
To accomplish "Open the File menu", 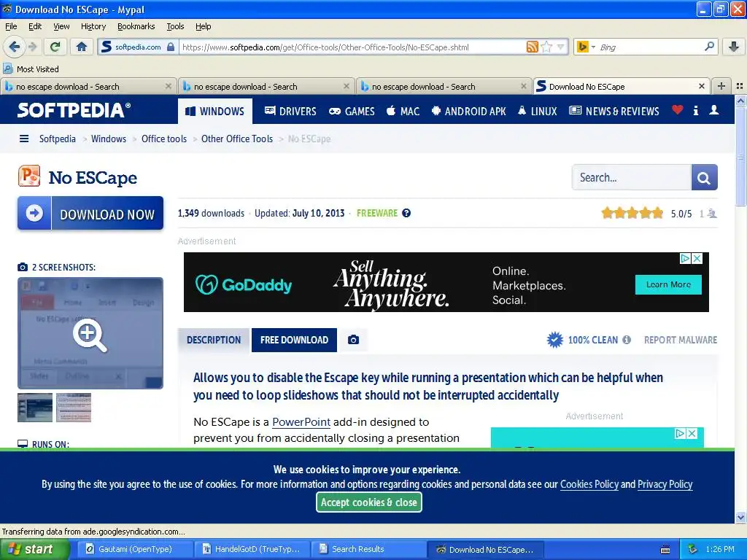I will (x=11, y=27).
